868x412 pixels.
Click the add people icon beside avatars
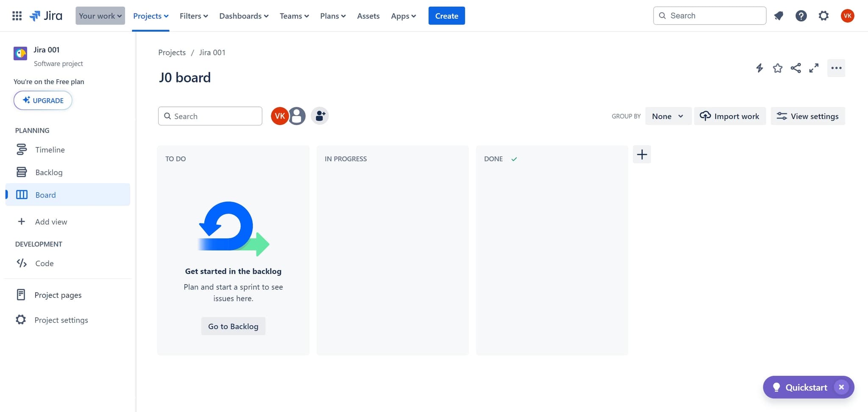click(x=320, y=116)
